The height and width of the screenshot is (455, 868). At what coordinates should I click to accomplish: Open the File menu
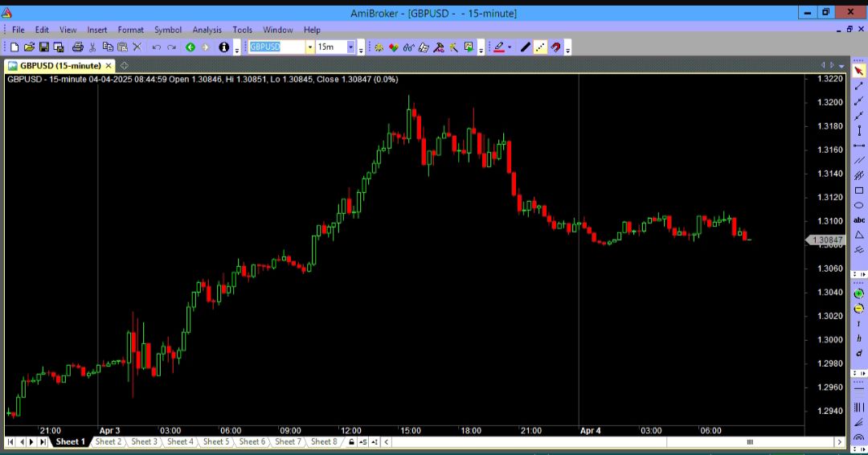18,30
